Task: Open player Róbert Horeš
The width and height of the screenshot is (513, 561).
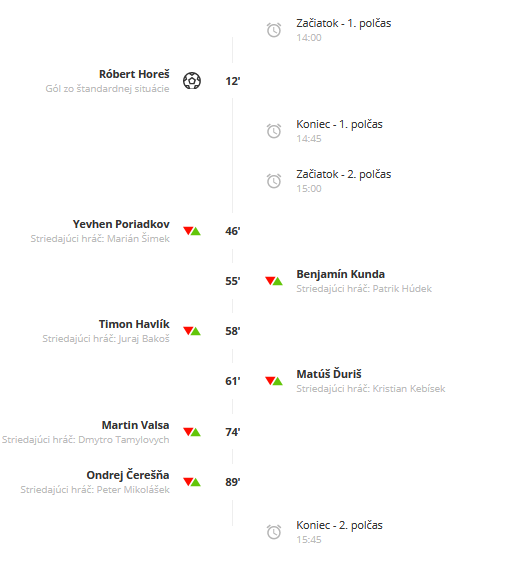Action: [134, 74]
